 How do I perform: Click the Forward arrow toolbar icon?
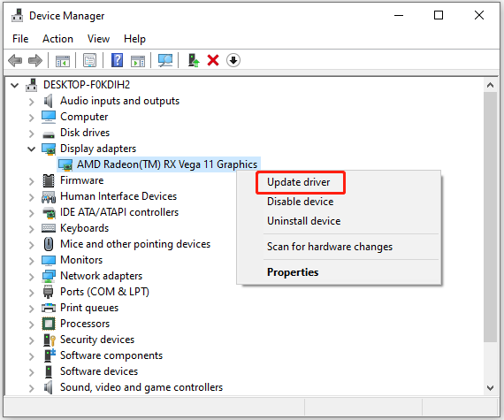click(35, 60)
